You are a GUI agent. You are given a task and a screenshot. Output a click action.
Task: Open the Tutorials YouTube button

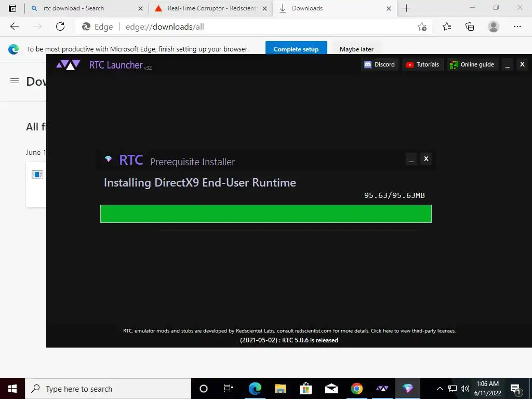423,64
